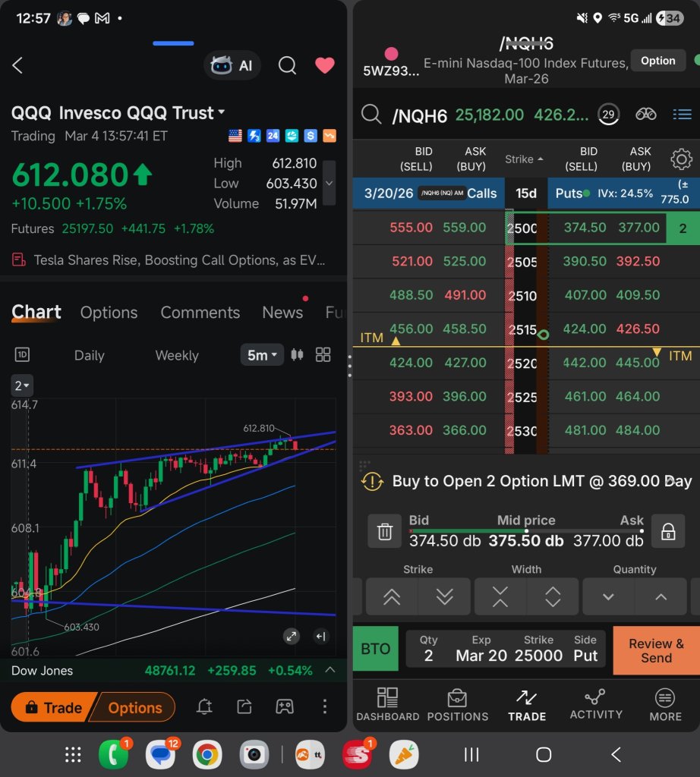Add a price alert bell icon
Screen dimensions: 700x777
click(204, 706)
